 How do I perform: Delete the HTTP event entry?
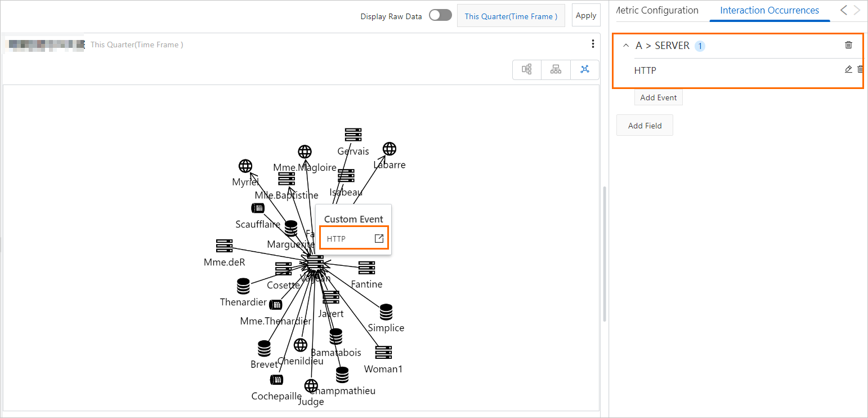click(860, 69)
